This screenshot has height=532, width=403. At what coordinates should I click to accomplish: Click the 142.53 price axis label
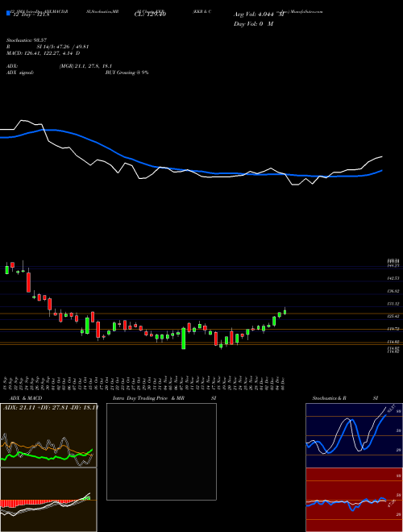pyautogui.click(x=393, y=278)
